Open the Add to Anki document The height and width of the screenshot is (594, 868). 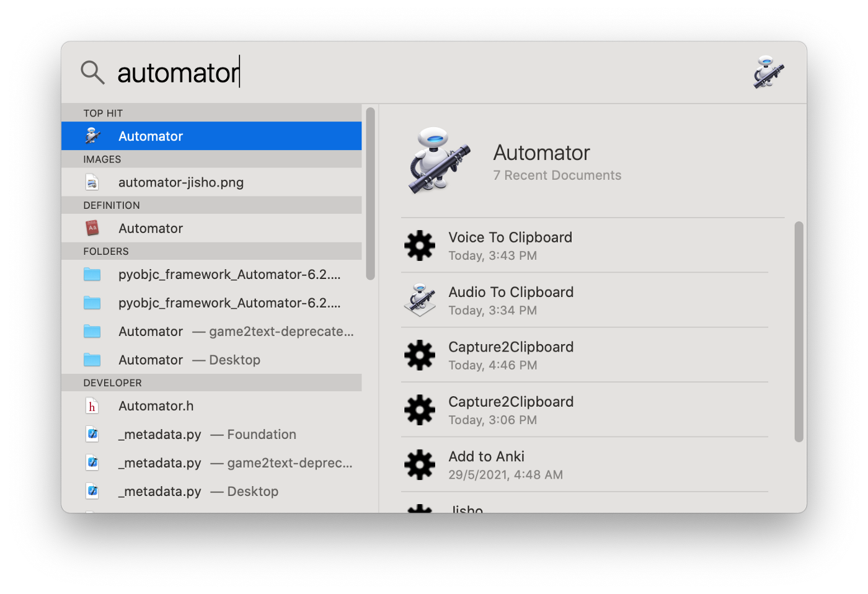tap(585, 464)
